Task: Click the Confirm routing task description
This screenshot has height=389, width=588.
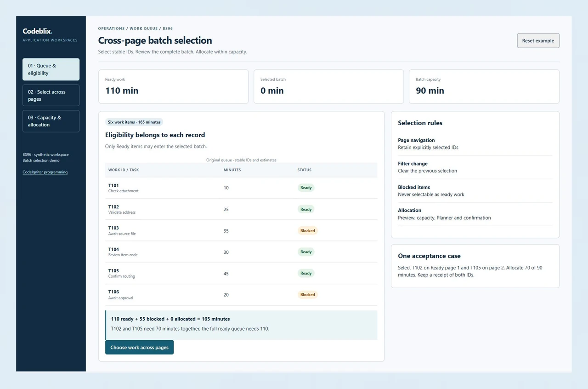Action: 122,276
